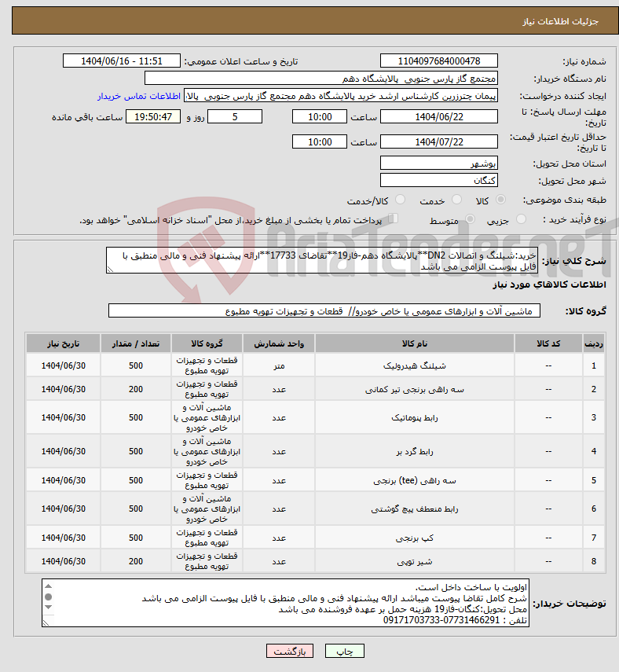Select the متوسط purchase type radio
This screenshot has width=619, height=672.
(470, 219)
